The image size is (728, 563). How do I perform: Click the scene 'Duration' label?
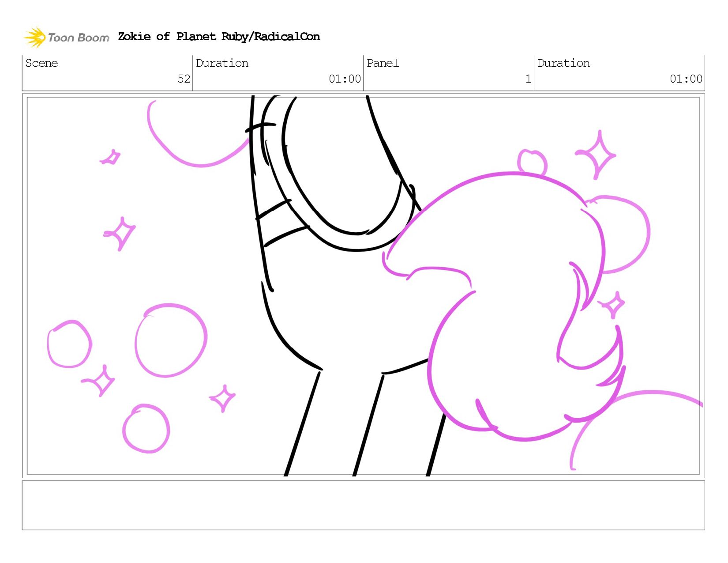pos(222,63)
